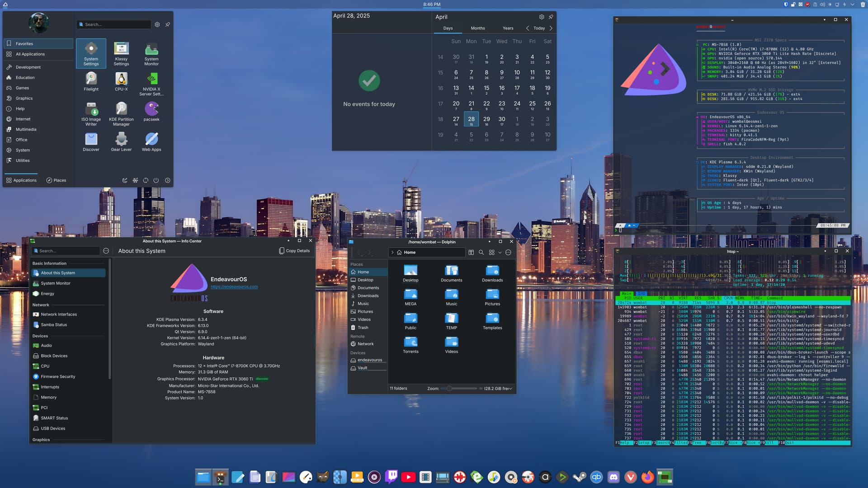Click the Info Center sidebar scrollbar
The height and width of the screenshot is (488, 868).
click(x=110, y=319)
